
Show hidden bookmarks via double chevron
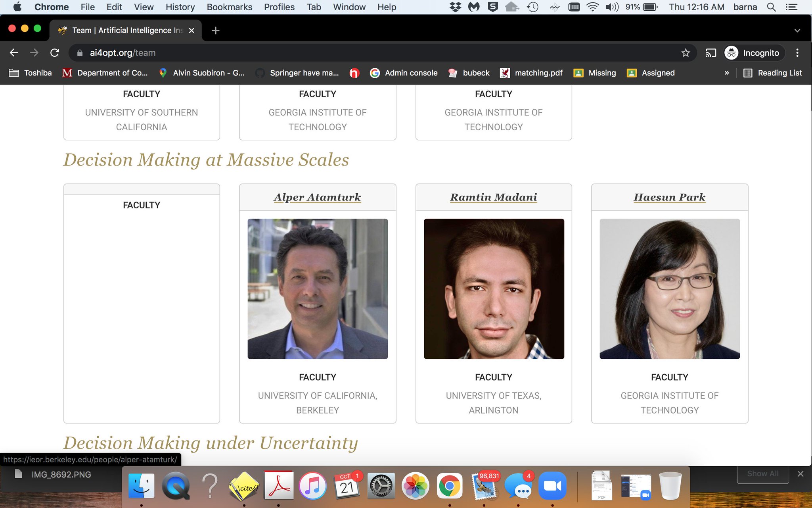[x=726, y=73]
